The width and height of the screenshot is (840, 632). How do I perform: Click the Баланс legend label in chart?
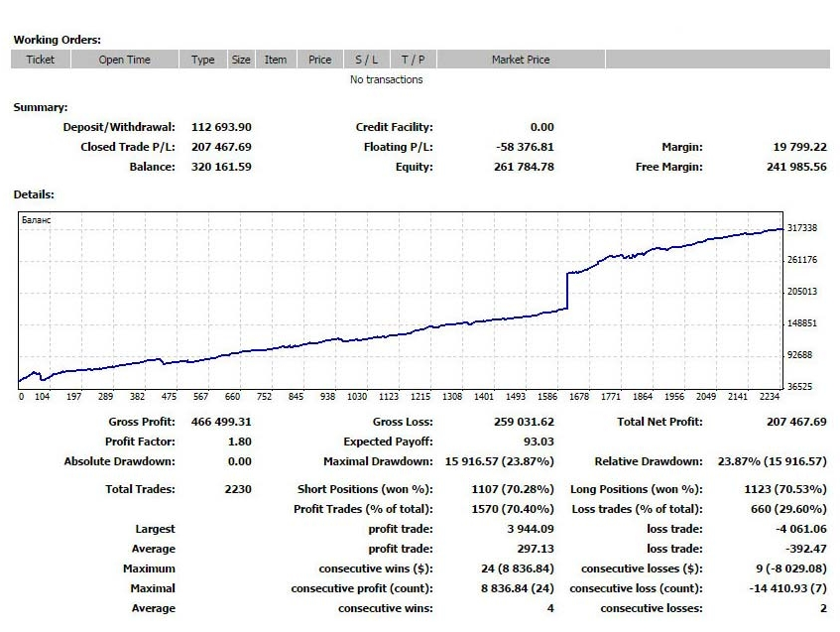[x=36, y=219]
